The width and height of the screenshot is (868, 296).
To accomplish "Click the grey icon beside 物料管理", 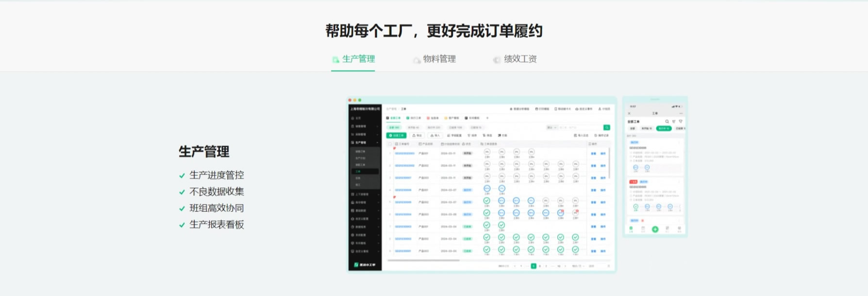I will (x=417, y=60).
